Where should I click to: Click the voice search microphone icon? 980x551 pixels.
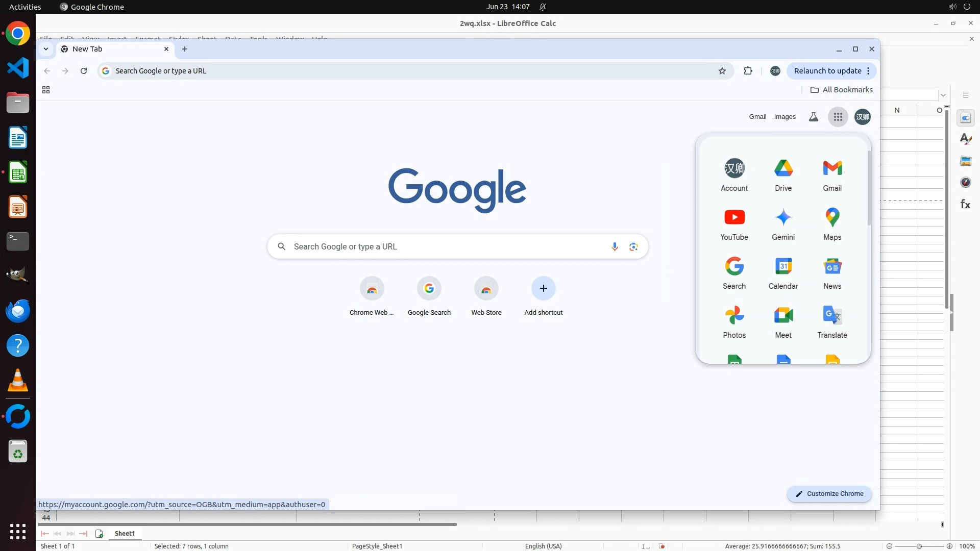pos(615,246)
